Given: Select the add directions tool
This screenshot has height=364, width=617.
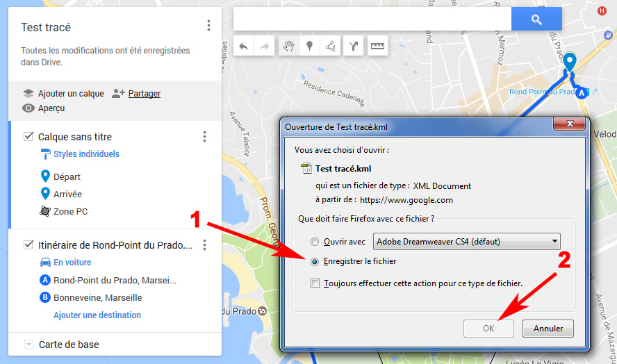Looking at the screenshot, I should click(354, 47).
